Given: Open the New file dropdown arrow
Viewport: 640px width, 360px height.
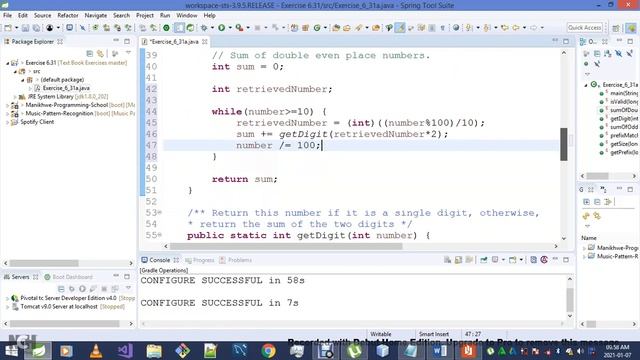Looking at the screenshot, I should click(16, 28).
